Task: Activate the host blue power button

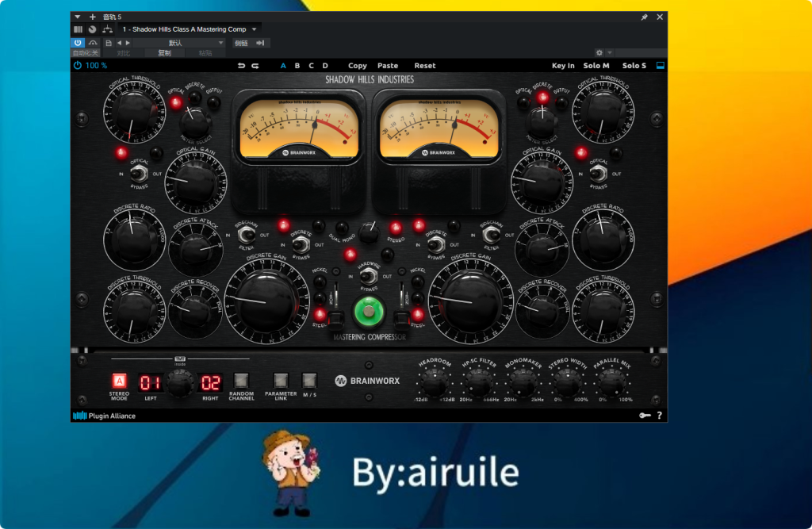Action: click(78, 43)
